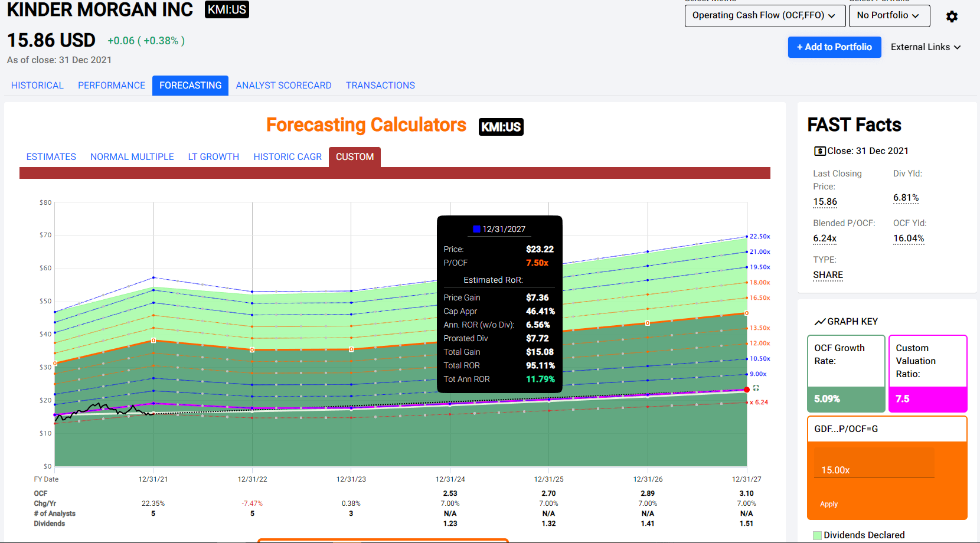The image size is (980, 543).
Task: Select the Normal Multiple calculator tab
Action: (x=132, y=157)
